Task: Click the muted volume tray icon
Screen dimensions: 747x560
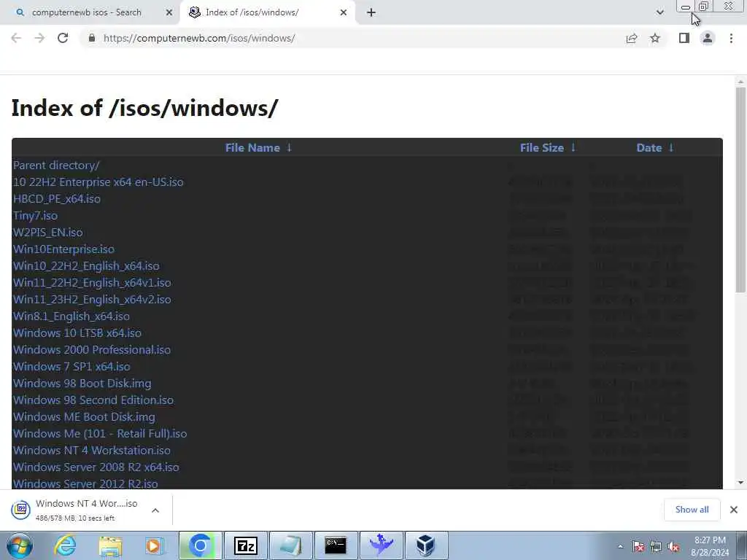Action: coord(673,546)
